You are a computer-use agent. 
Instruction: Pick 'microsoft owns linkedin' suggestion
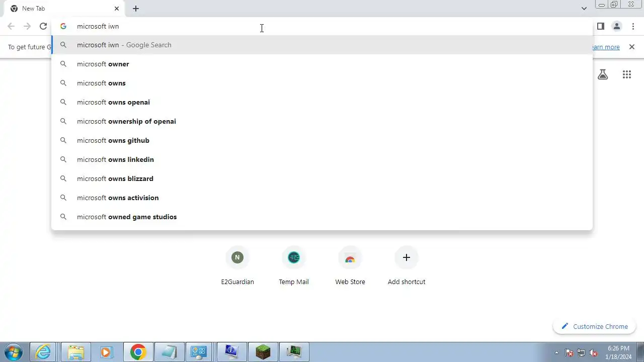tap(322, 159)
